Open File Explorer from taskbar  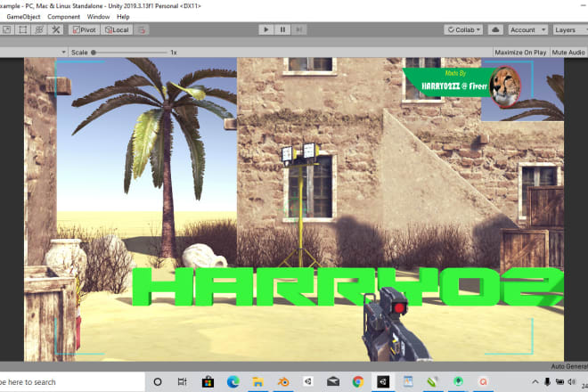tap(258, 382)
